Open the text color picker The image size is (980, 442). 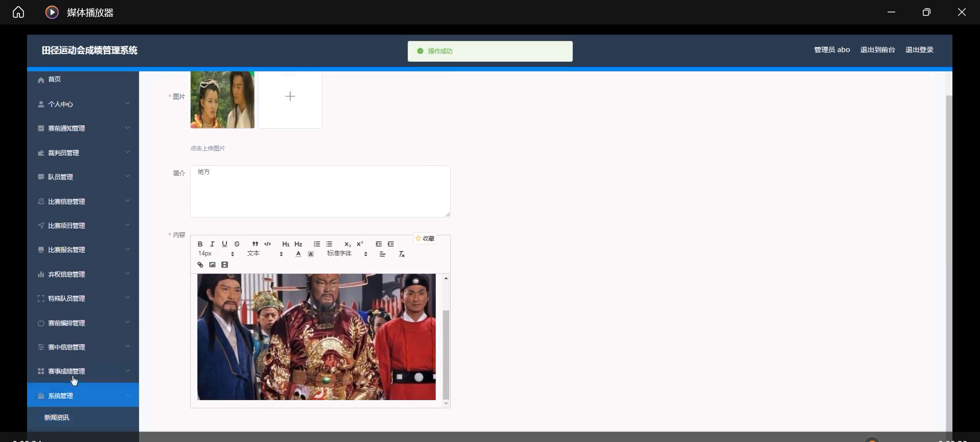(299, 254)
